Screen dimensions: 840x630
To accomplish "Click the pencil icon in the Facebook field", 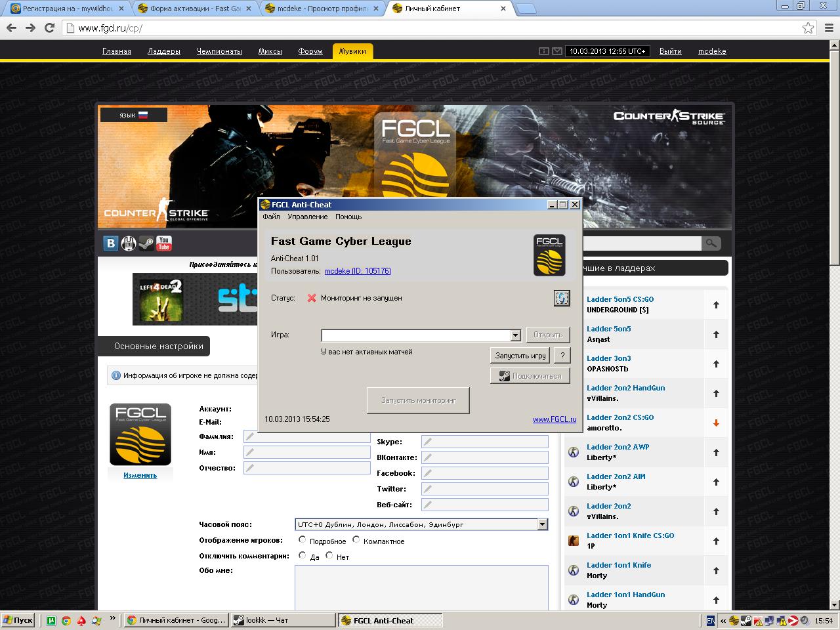I will 428,473.
